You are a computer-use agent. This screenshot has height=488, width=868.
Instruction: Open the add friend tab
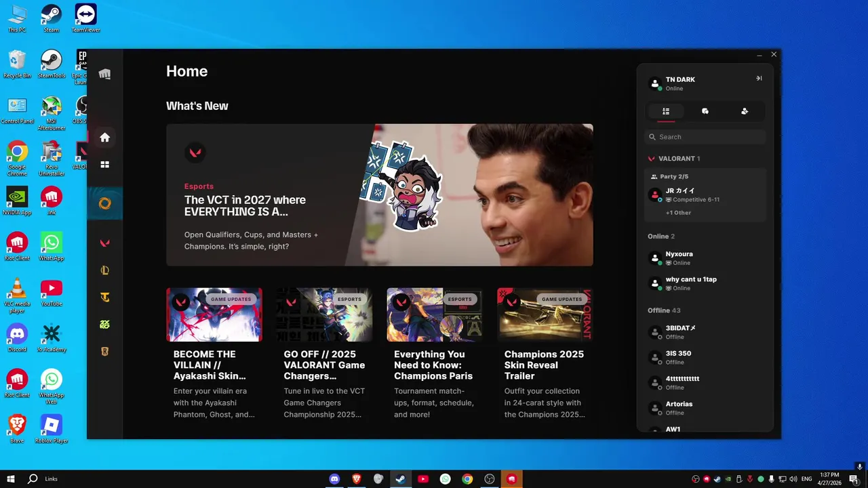pyautogui.click(x=745, y=111)
